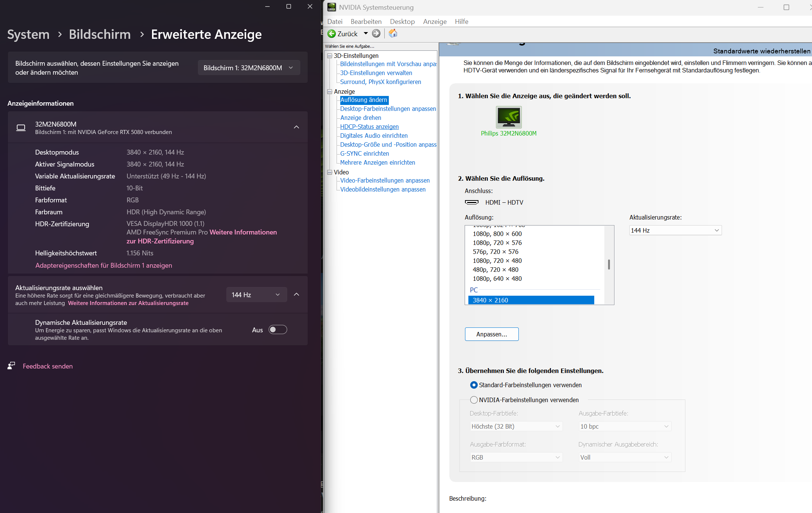Click the HDMI connector icon
This screenshot has height=513, width=812.
472,202
